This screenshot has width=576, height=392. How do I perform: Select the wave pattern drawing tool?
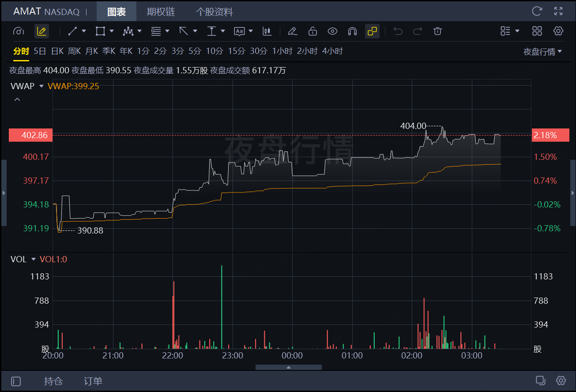click(x=128, y=31)
